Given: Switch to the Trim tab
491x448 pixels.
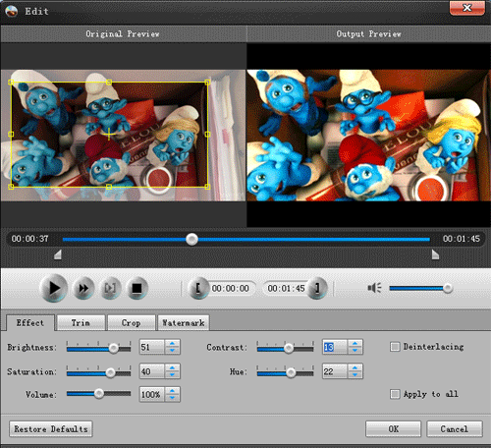Looking at the screenshot, I should 81,323.
